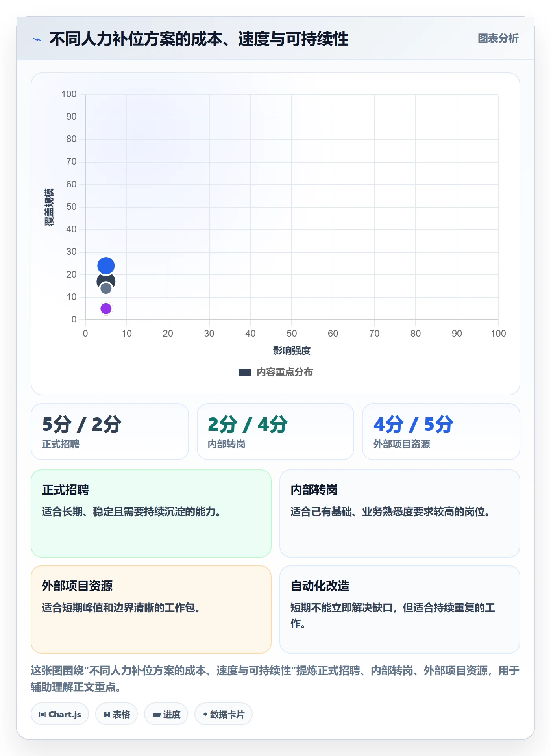Select the orange 外部项目资源 description card
The height and width of the screenshot is (756, 551).
(151, 610)
